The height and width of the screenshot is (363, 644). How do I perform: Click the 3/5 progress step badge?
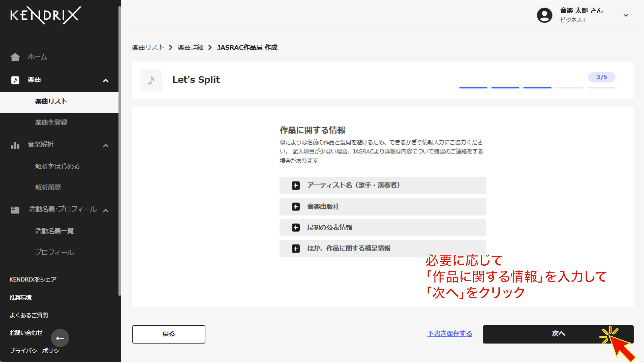click(x=602, y=77)
